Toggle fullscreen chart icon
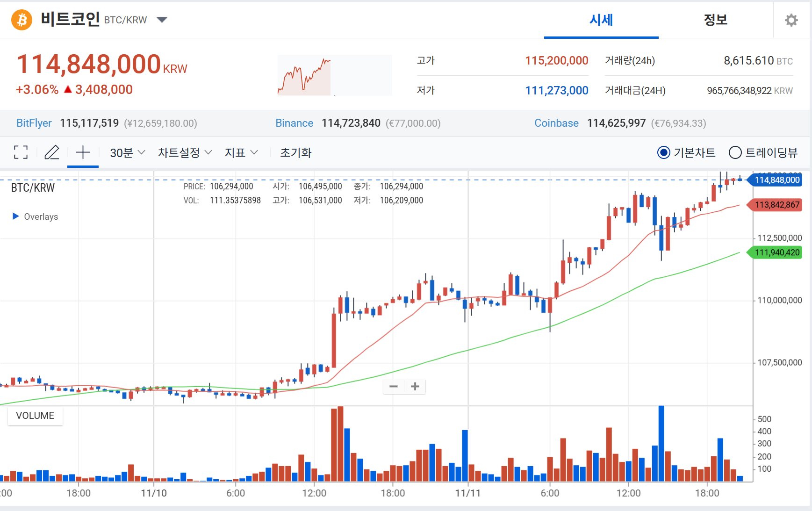 tap(21, 152)
